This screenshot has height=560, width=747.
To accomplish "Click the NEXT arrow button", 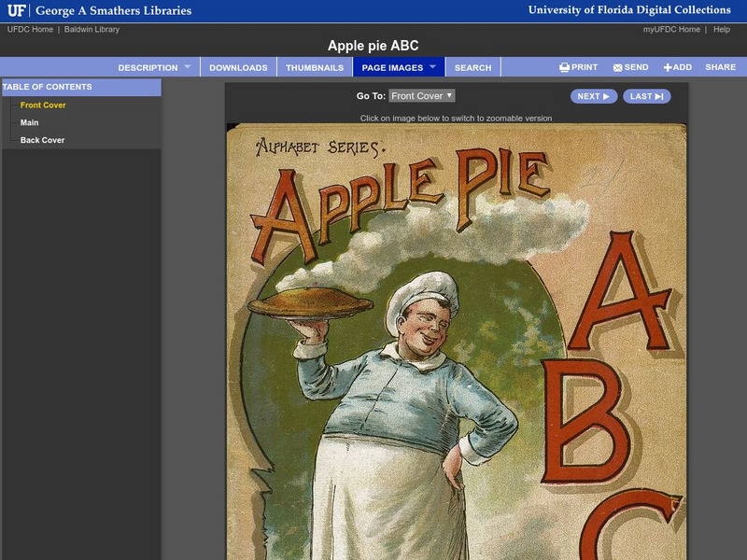I will (x=592, y=96).
